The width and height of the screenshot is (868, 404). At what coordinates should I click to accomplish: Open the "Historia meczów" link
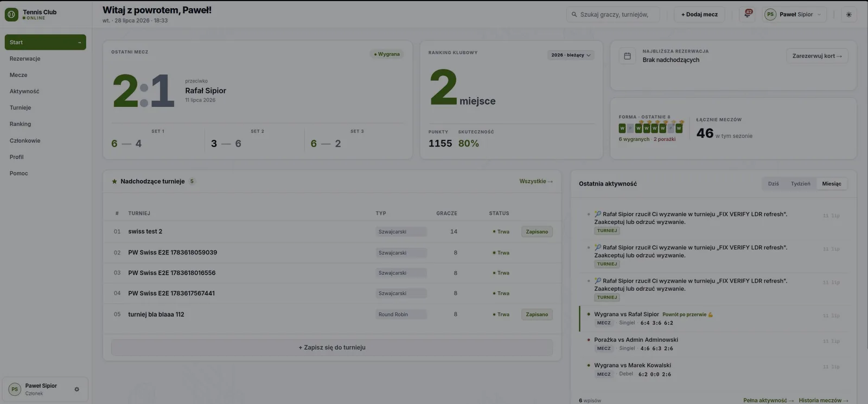[823, 400]
